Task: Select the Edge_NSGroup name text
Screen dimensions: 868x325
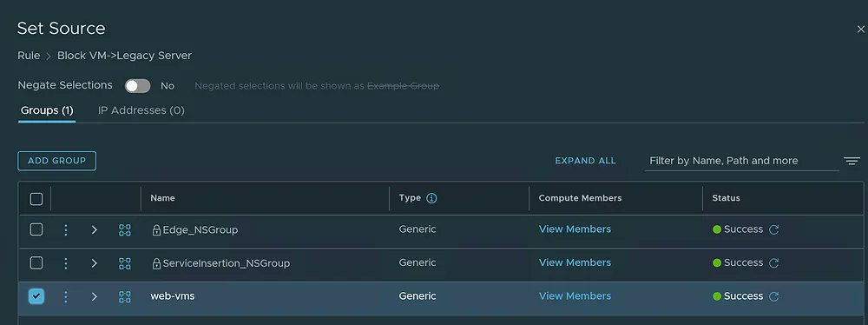Action: (201, 229)
